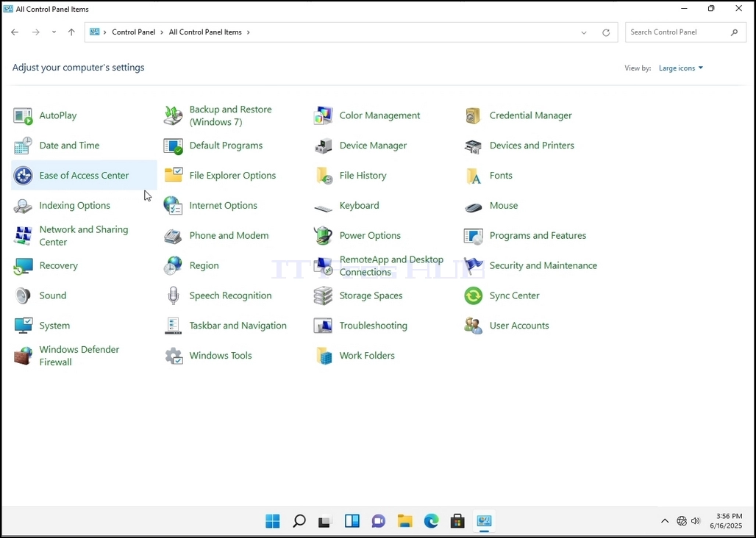Open the recent locations dropdown arrow
Screen dimensions: 756x538
coord(54,32)
